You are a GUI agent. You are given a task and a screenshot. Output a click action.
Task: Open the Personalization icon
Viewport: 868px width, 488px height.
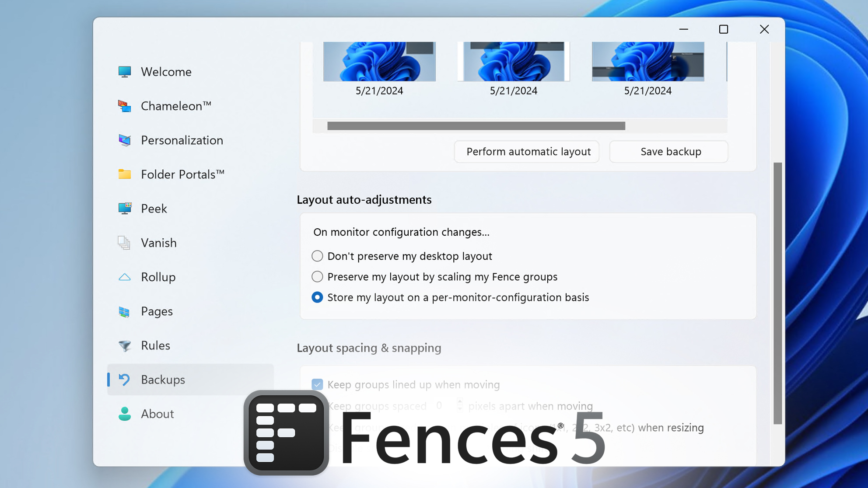(125, 140)
